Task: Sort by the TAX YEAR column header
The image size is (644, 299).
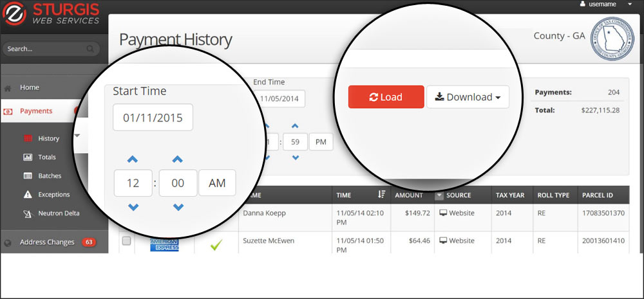Action: [x=510, y=195]
